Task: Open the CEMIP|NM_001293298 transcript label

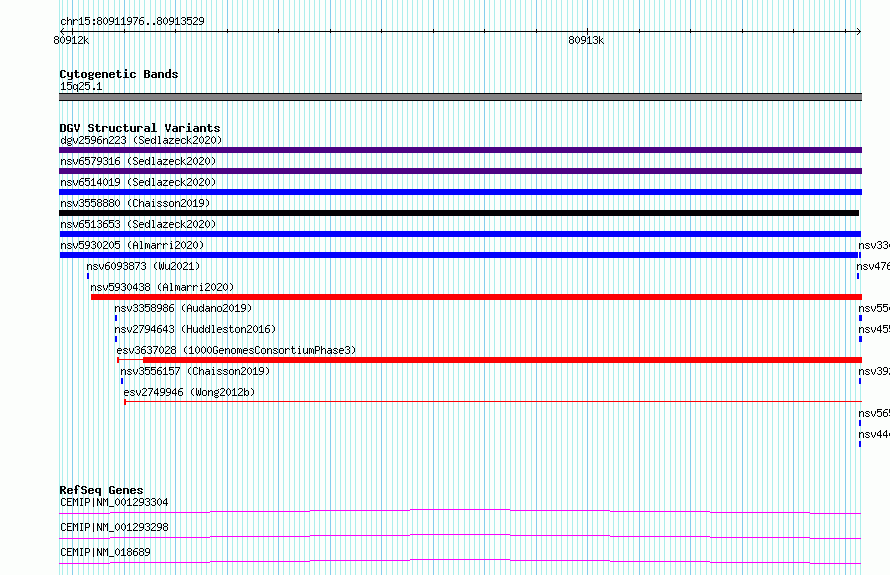Action: click(x=114, y=527)
